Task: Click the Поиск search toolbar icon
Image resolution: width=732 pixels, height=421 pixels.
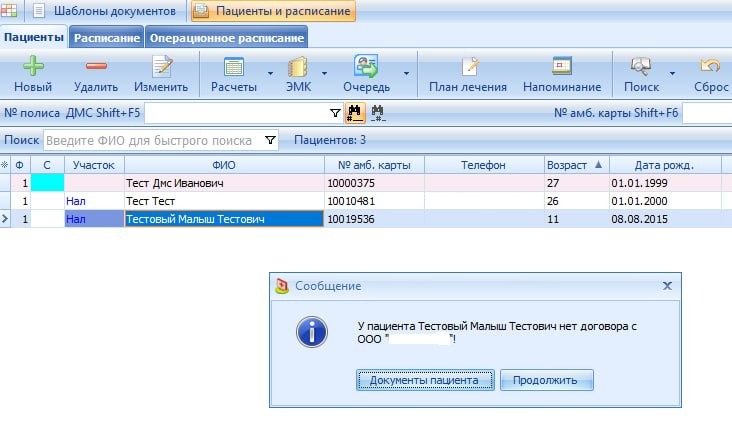Action: [x=640, y=66]
